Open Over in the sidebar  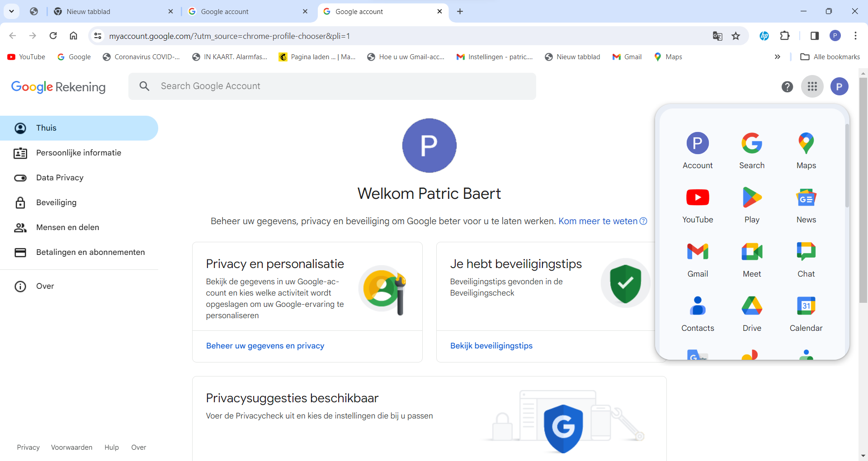pyautogui.click(x=79, y=286)
